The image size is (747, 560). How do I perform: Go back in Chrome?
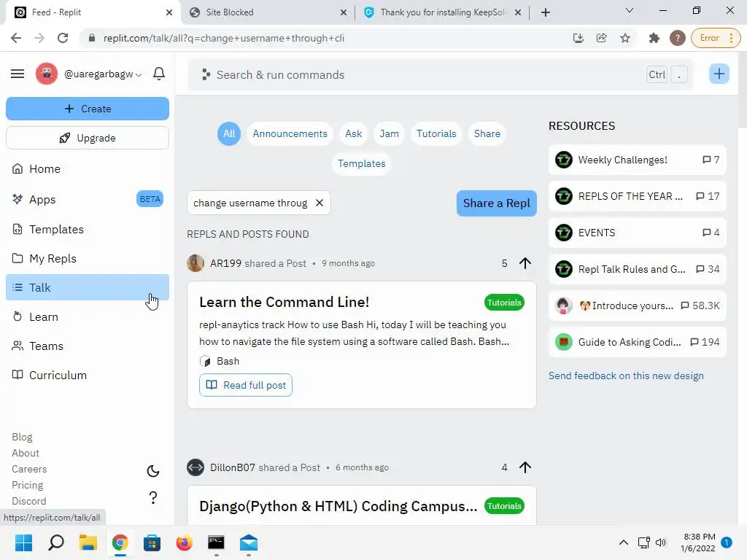coord(16,38)
